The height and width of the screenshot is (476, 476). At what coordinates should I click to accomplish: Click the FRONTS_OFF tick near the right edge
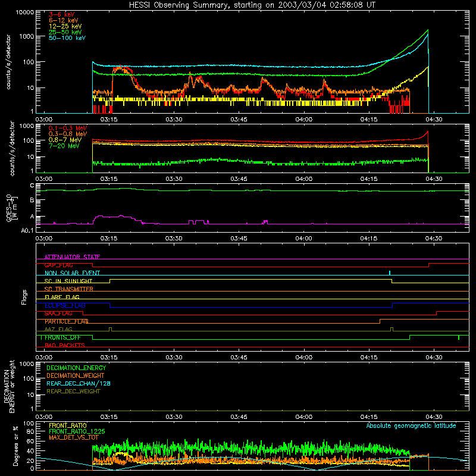pos(459,337)
